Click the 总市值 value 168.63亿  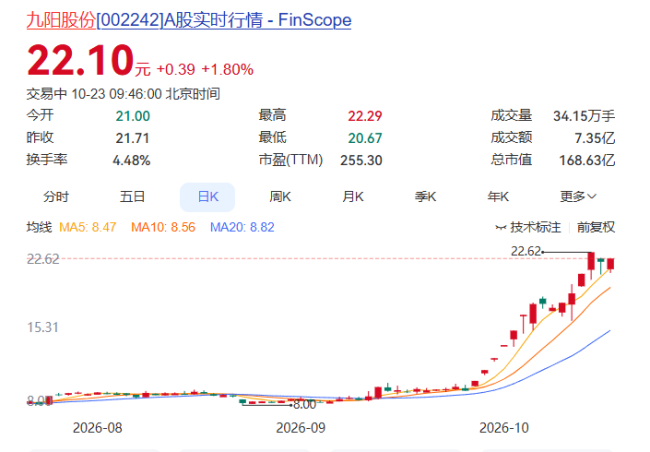pyautogui.click(x=587, y=160)
